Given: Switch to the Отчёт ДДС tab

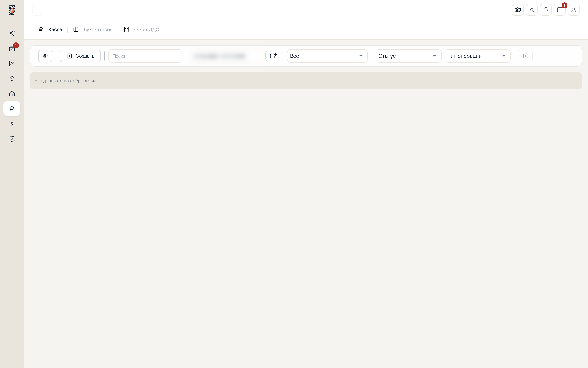Looking at the screenshot, I should coord(141,29).
